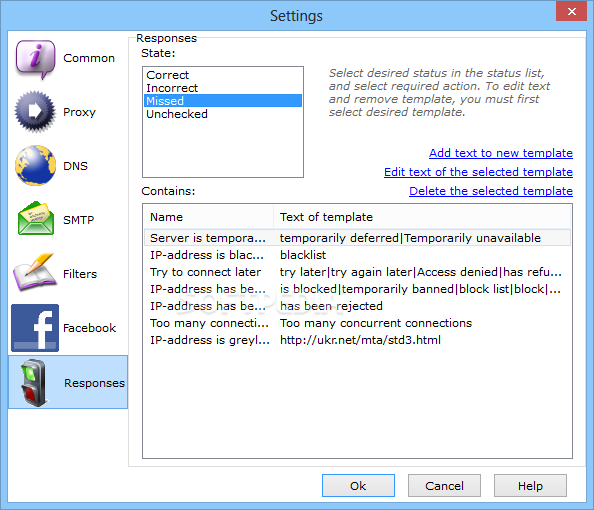The width and height of the screenshot is (594, 510).
Task: Select the Unchecked state
Action: click(x=223, y=114)
